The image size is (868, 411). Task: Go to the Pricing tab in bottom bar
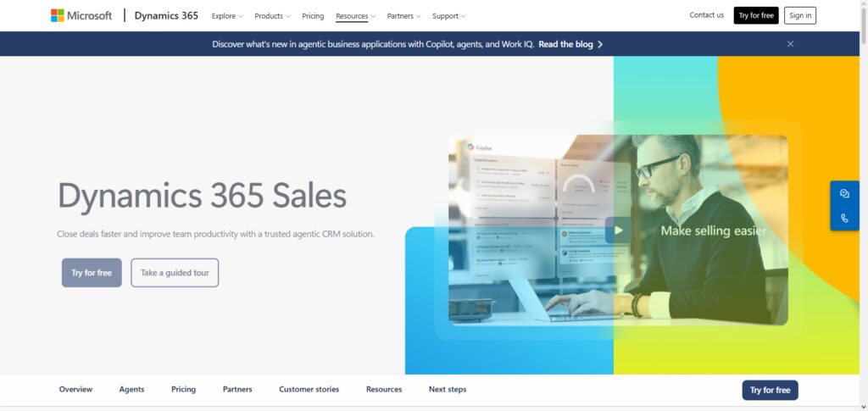coord(183,390)
